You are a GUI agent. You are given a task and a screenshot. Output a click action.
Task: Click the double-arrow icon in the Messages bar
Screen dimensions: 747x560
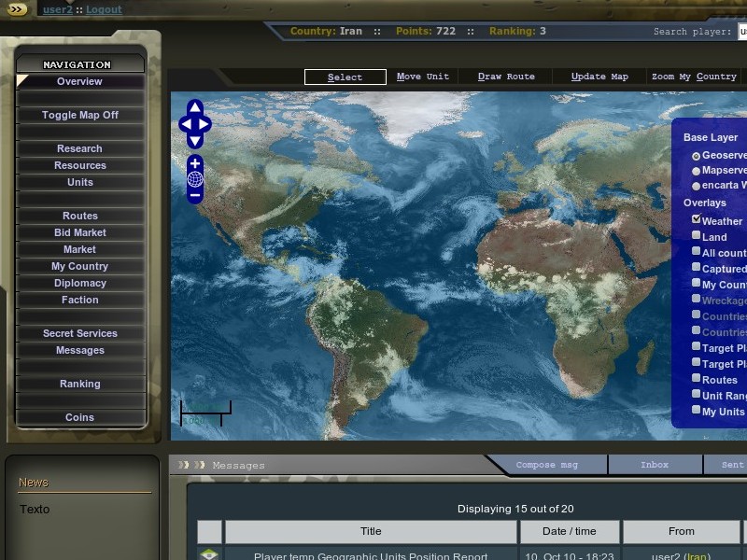(183, 465)
